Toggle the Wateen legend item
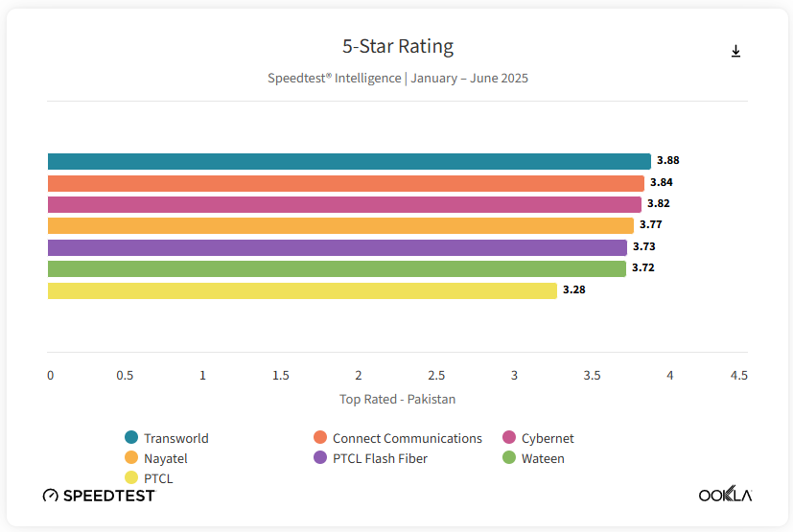This screenshot has height=532, width=793. (543, 458)
